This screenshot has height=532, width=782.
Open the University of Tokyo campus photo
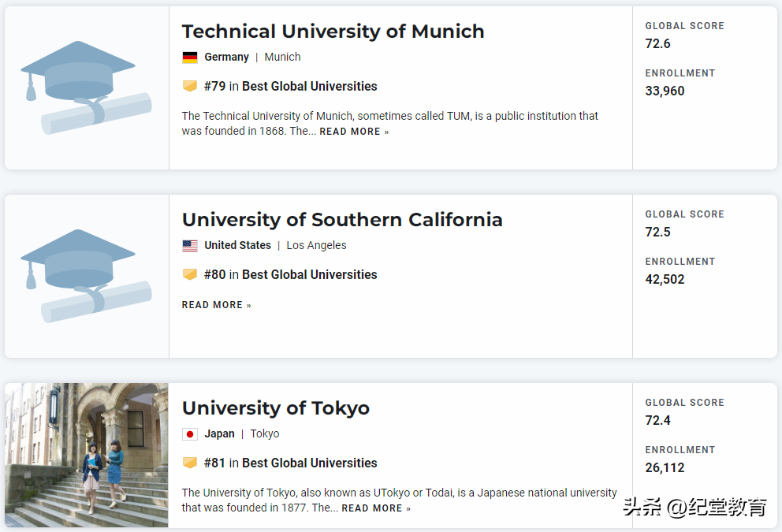click(86, 455)
